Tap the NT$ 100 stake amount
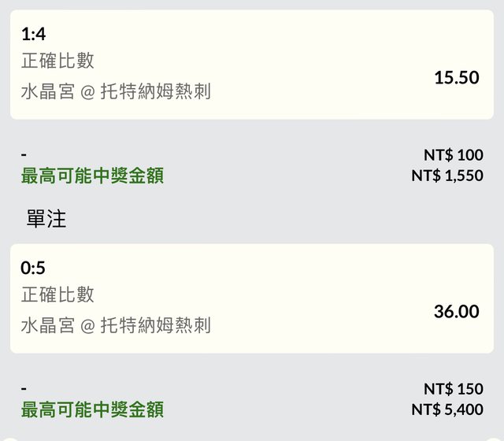Image resolution: width=504 pixels, height=441 pixels. coord(453,155)
